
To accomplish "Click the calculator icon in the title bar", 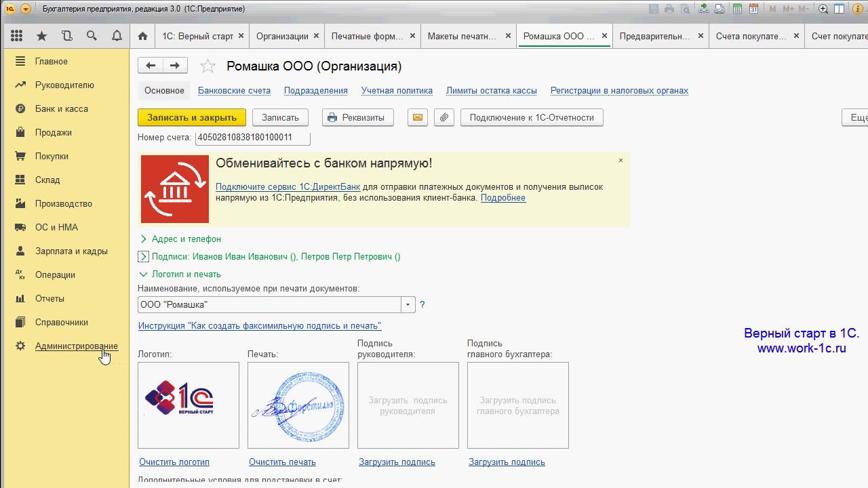I will 736,9.
